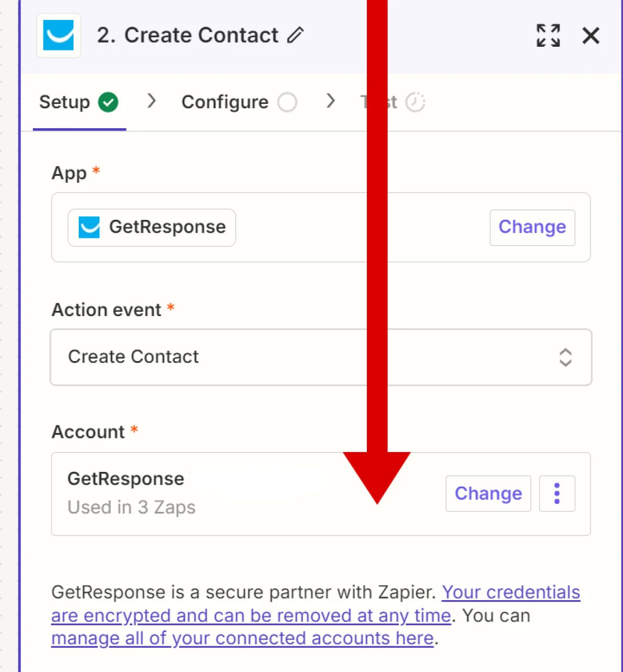Click the pencil icon to rename the step

[295, 35]
